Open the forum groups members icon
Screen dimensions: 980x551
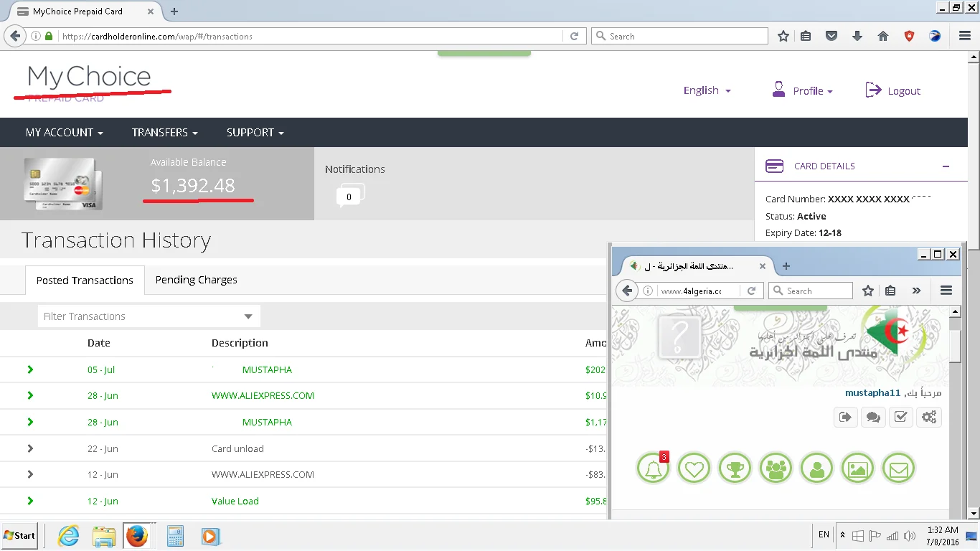776,468
